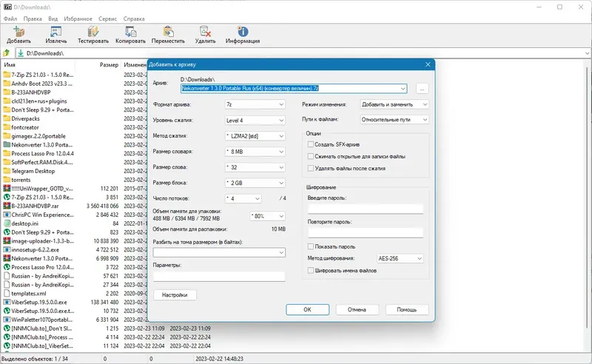Open the Правка menu
592x364 pixels.
(x=33, y=18)
